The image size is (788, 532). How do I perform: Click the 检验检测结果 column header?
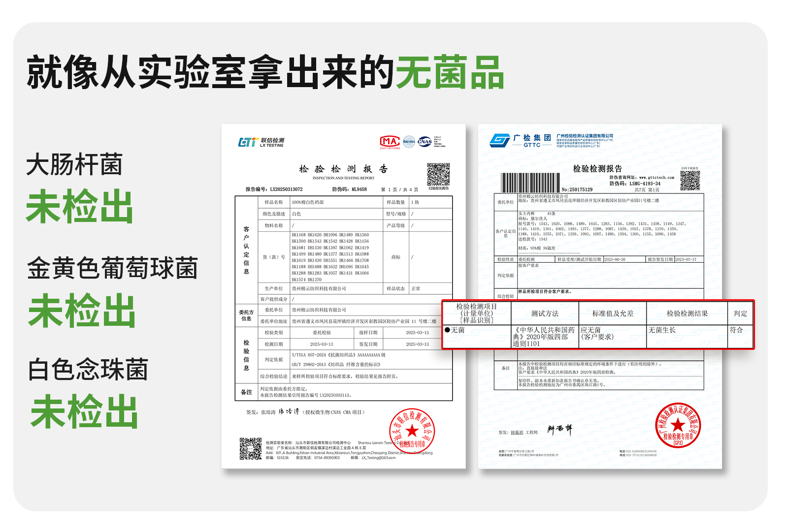click(x=687, y=313)
